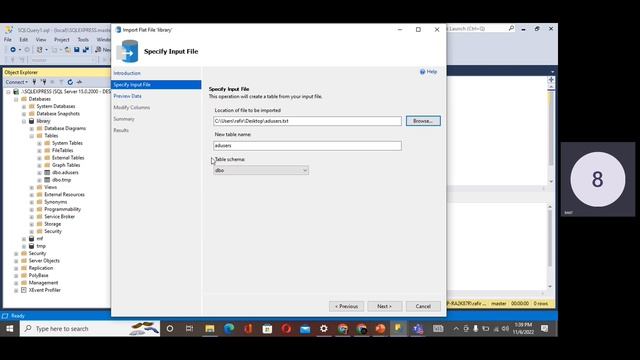
Task: Open Task View from the taskbar
Action: [x=189, y=329]
